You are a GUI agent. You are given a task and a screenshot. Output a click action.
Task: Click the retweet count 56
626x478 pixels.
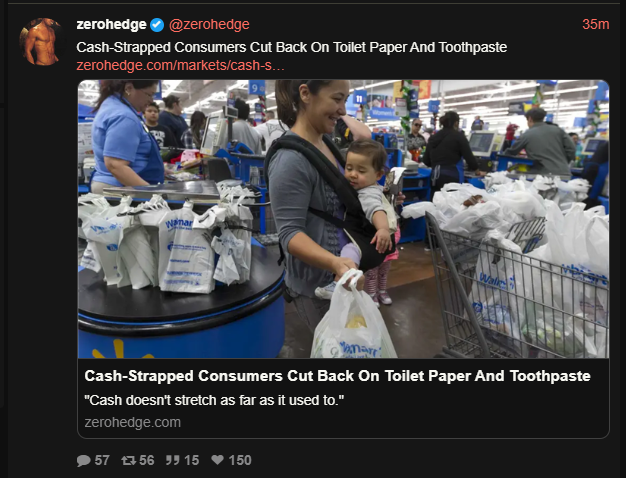[147, 460]
